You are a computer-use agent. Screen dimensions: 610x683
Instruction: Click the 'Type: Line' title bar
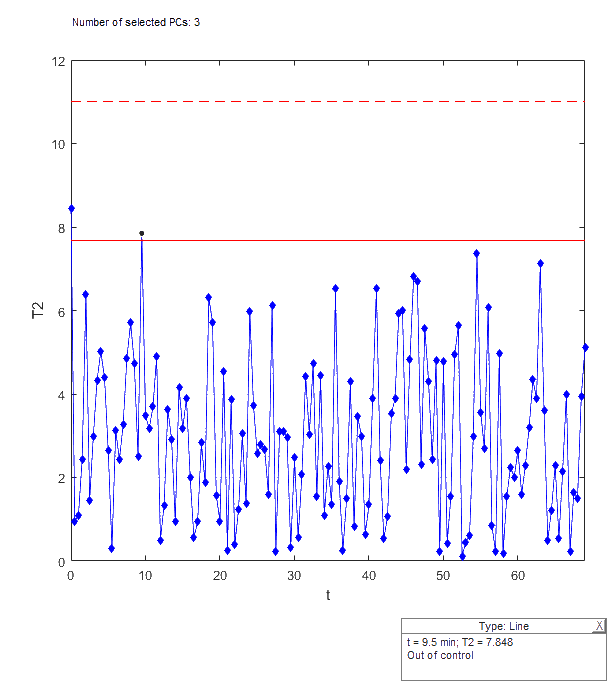click(x=500, y=626)
